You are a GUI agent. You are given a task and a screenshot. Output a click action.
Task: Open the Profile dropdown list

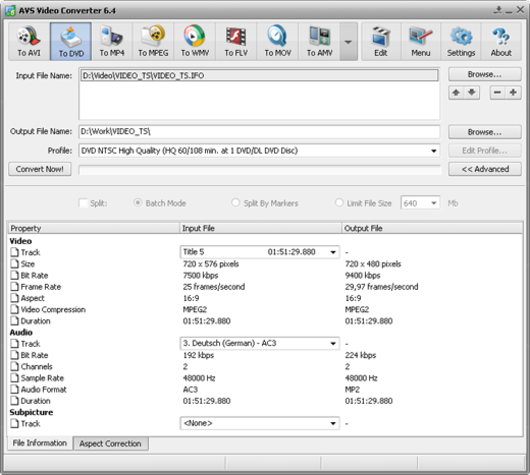pyautogui.click(x=433, y=151)
